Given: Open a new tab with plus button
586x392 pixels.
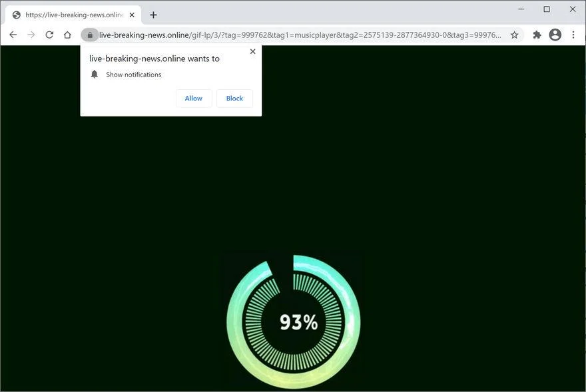Looking at the screenshot, I should coord(153,15).
